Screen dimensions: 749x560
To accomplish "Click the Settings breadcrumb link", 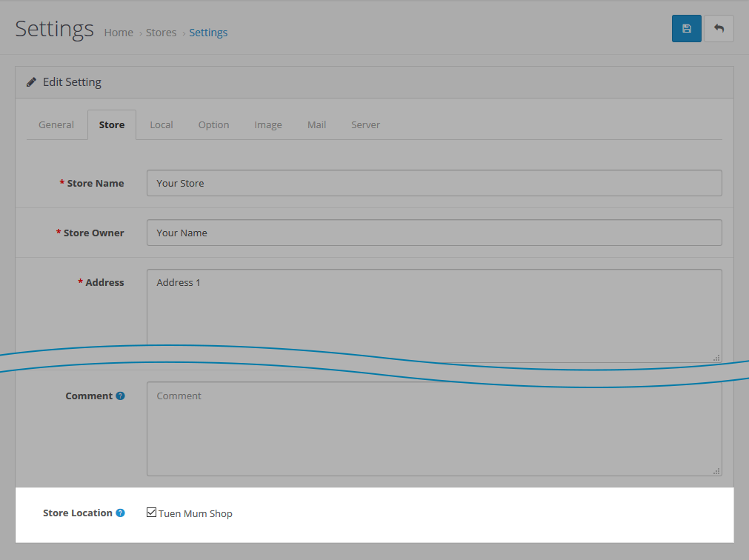I will coord(208,33).
